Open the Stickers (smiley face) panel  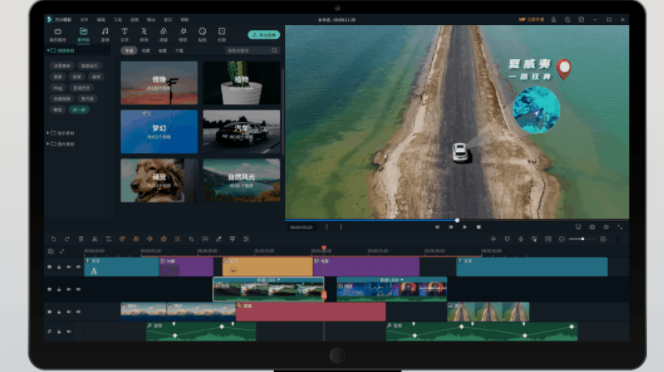[x=202, y=34]
